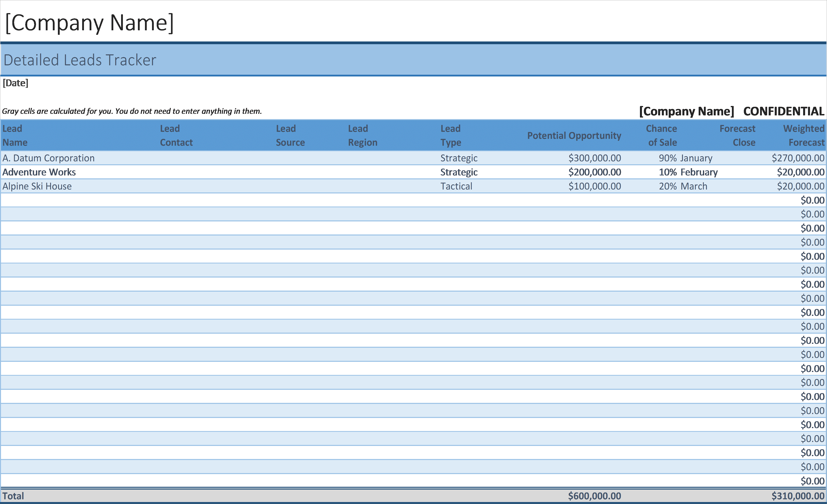Click the $310,000.00 total weighted forecast
Image resolution: width=827 pixels, height=504 pixels.
(798, 496)
